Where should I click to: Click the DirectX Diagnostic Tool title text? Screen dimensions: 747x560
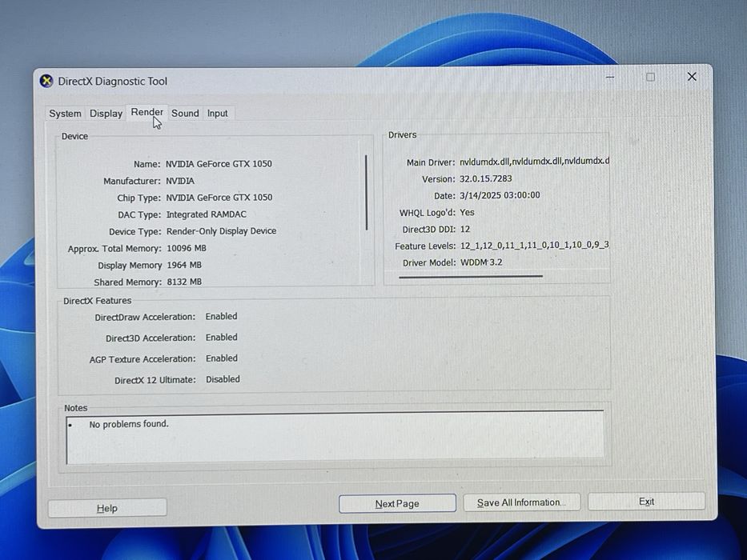click(112, 82)
